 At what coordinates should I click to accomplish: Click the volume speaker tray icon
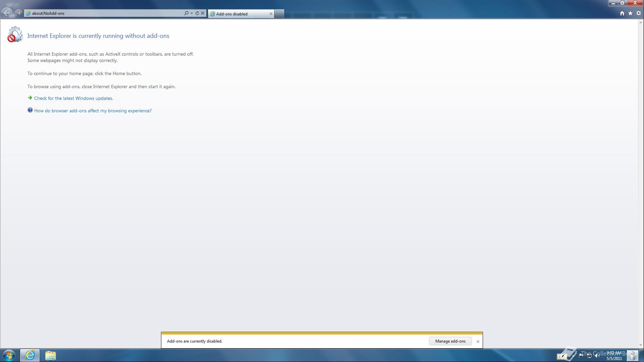[597, 356]
